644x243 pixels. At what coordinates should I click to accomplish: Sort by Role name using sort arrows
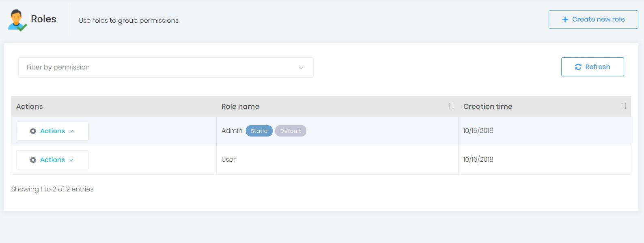tap(451, 106)
